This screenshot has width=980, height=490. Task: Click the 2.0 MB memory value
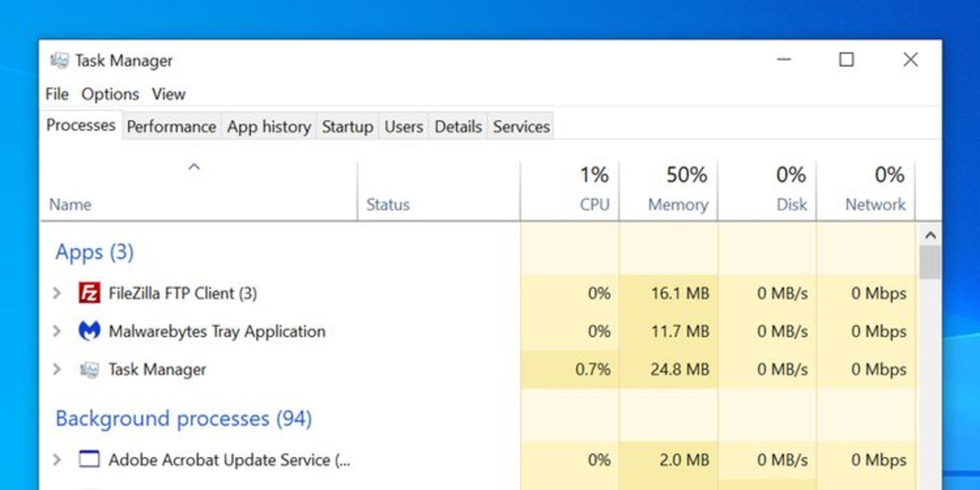(x=684, y=459)
